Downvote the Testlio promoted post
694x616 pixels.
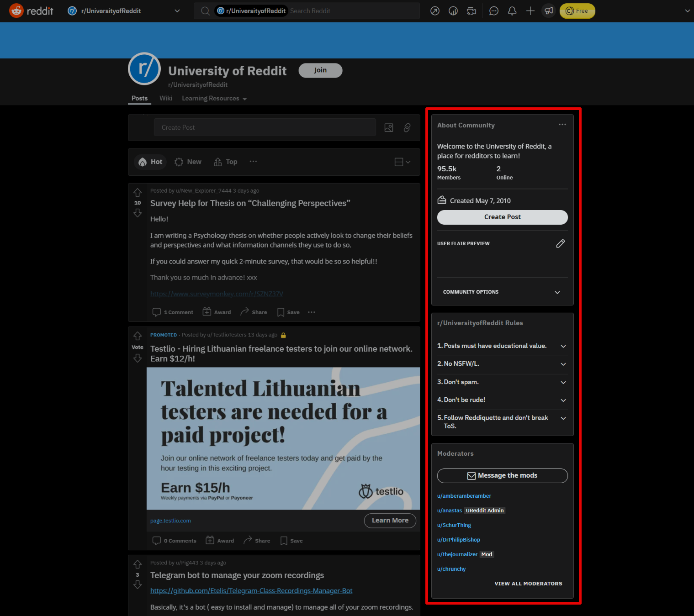pyautogui.click(x=138, y=358)
